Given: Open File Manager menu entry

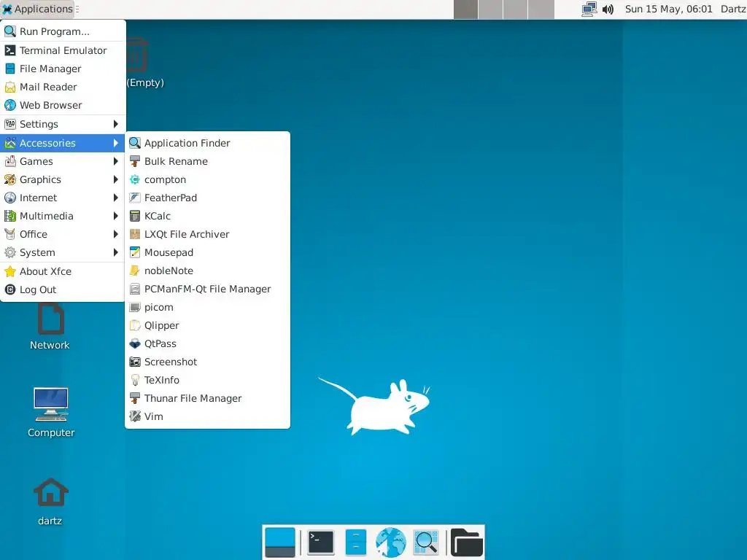Looking at the screenshot, I should click(x=63, y=69).
